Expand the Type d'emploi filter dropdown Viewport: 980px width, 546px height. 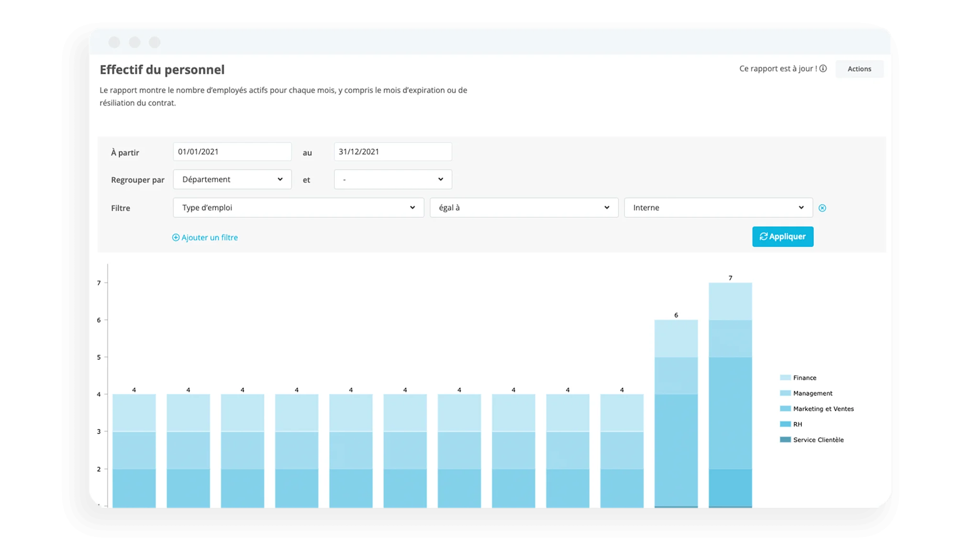click(x=298, y=207)
